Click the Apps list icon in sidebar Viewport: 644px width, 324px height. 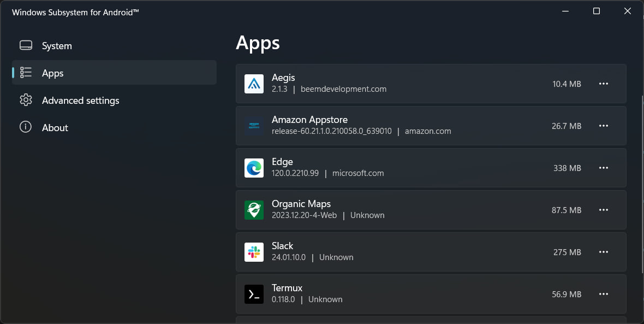(x=26, y=73)
